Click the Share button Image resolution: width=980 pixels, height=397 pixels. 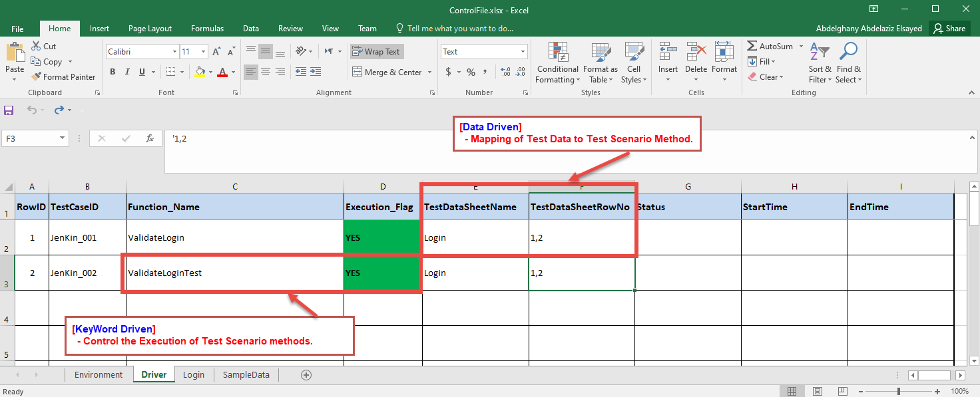[949, 29]
